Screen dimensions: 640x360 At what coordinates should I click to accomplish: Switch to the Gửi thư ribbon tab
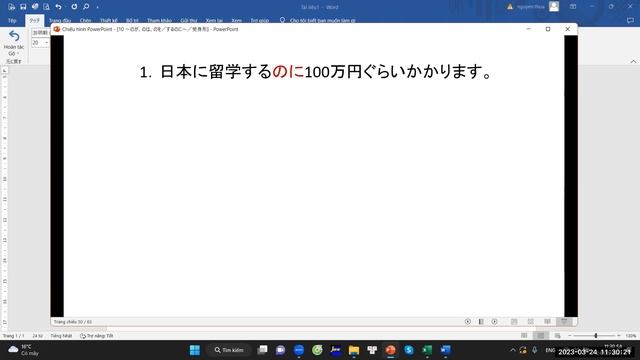point(189,20)
